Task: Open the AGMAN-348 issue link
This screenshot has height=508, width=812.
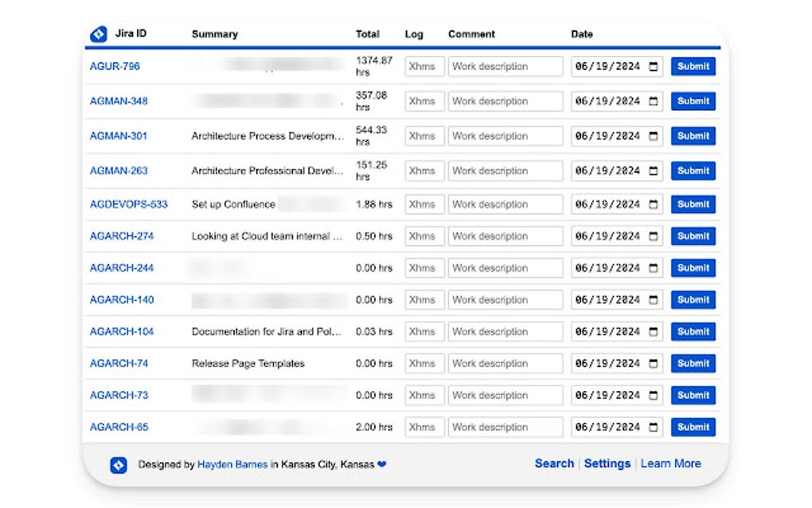Action: [120, 101]
